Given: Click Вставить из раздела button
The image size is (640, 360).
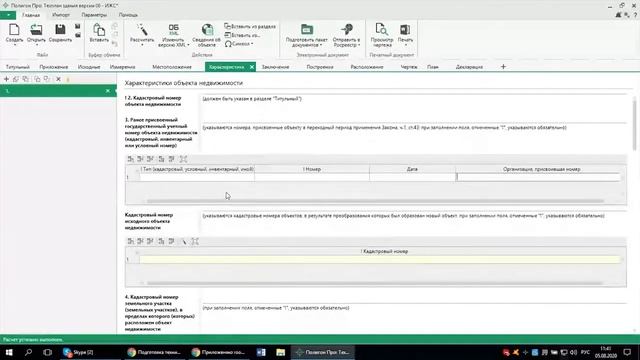Looking at the screenshot, I should pyautogui.click(x=250, y=26).
